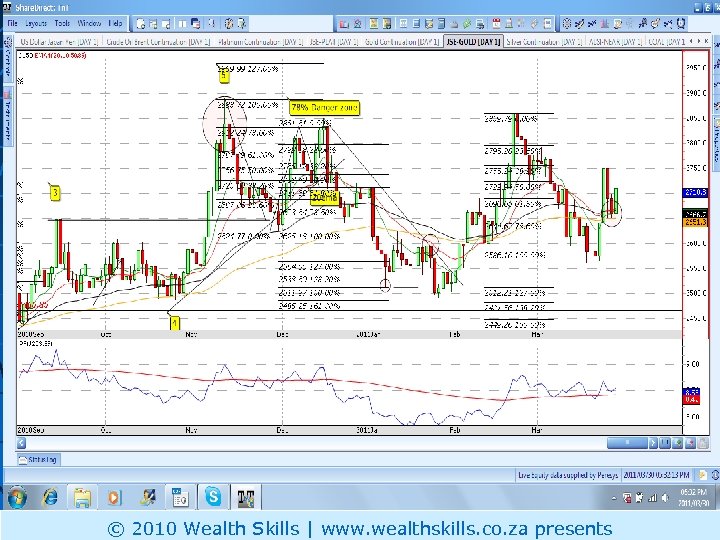Image resolution: width=720 pixels, height=540 pixels.
Task: Click the '78% Danger zone' annotation
Action: click(x=325, y=108)
